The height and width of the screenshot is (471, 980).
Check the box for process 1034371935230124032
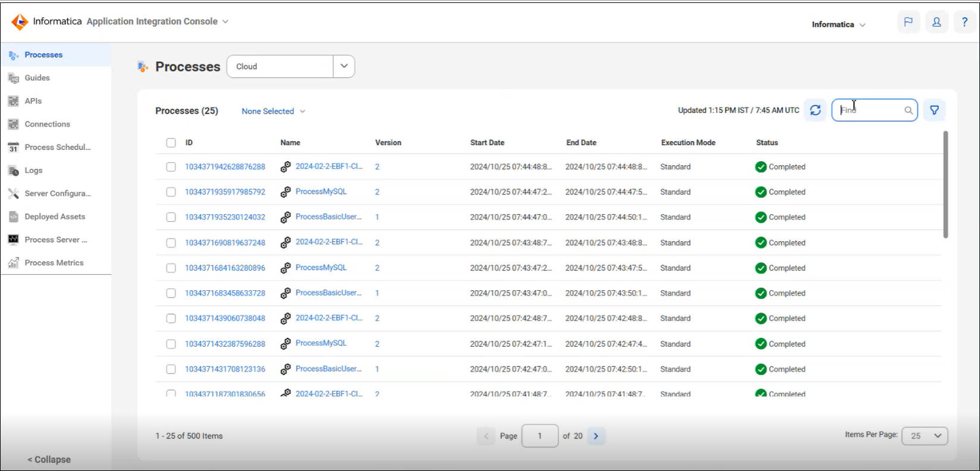pyautogui.click(x=171, y=218)
